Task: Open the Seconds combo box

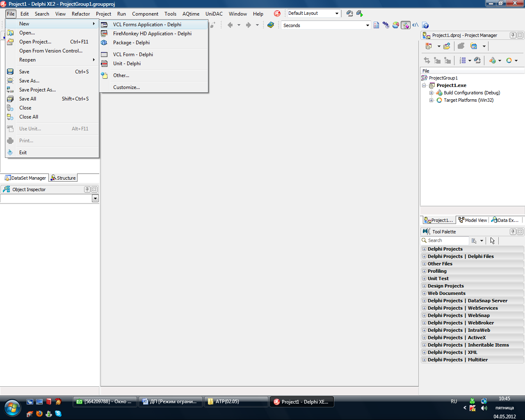Action: 367,25
